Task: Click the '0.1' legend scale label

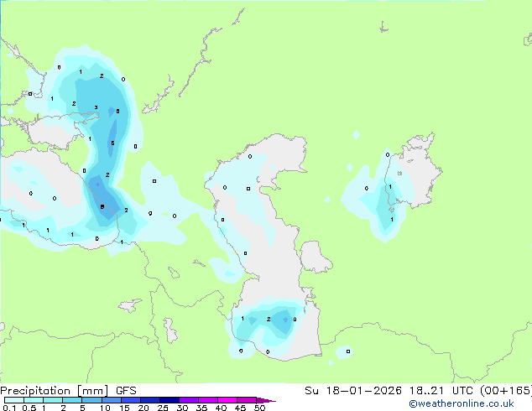Action: 9,408
